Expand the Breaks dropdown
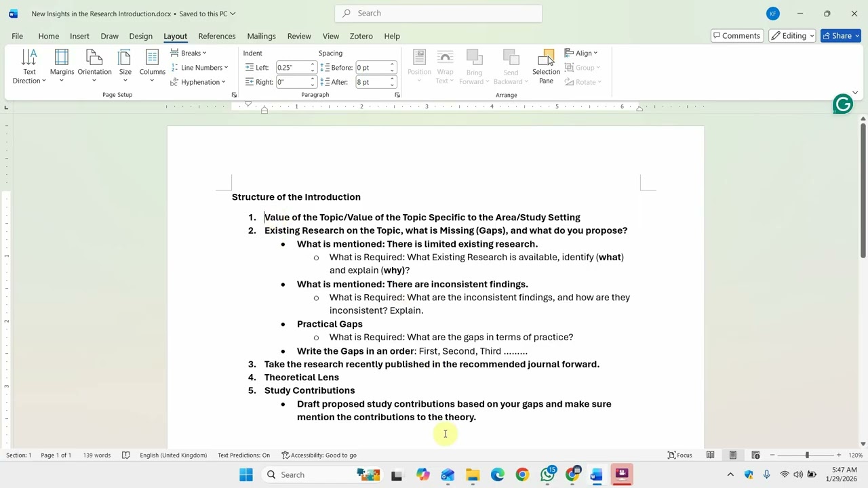The height and width of the screenshot is (488, 868). (189, 53)
